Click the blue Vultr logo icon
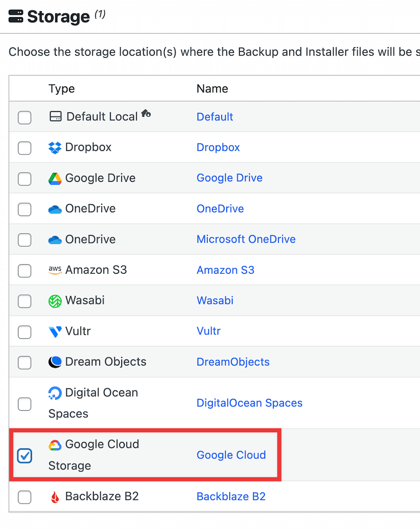Image resolution: width=420 pixels, height=529 pixels. tap(55, 332)
